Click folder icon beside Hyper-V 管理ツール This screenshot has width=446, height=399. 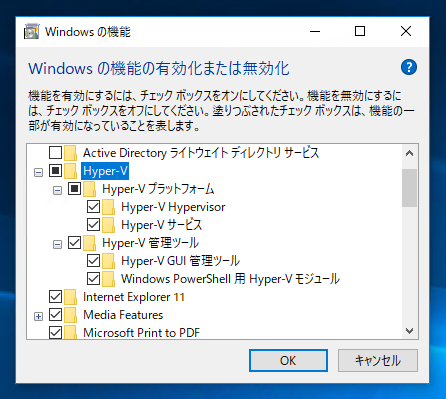pyautogui.click(x=90, y=243)
